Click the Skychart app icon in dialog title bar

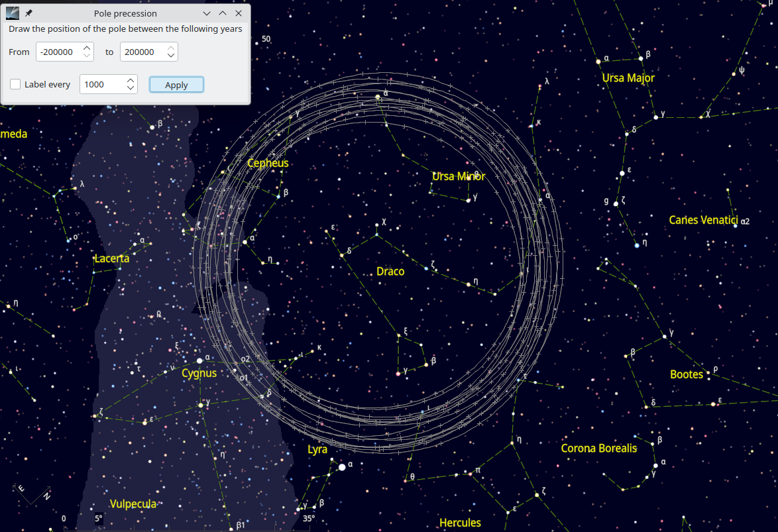[x=13, y=13]
